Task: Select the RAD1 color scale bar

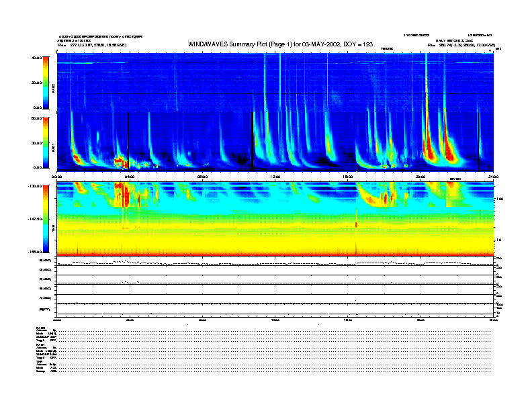Action: click(46, 142)
